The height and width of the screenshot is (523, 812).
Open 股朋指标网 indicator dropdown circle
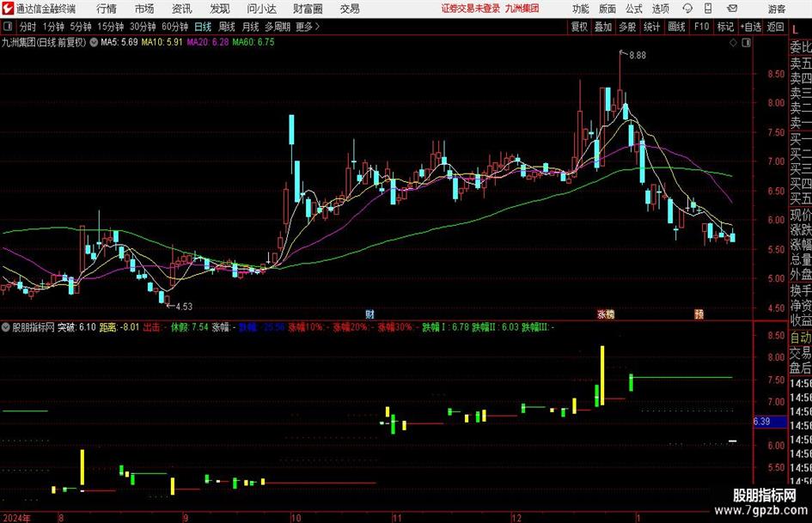point(6,327)
